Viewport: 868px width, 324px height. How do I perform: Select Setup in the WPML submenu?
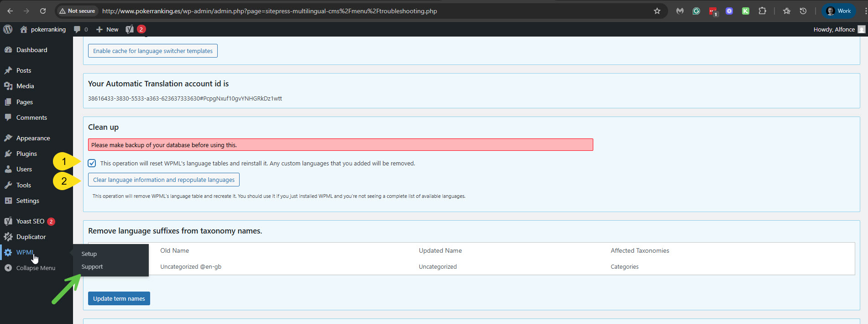pyautogui.click(x=89, y=254)
